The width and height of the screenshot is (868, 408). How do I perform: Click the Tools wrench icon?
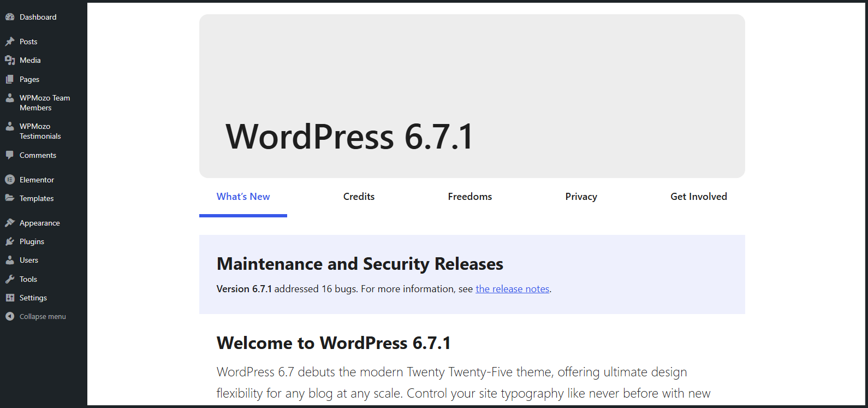coord(10,279)
